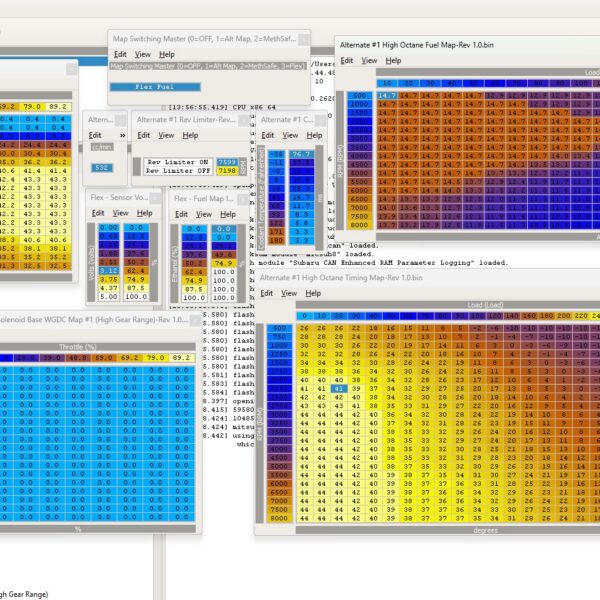Image resolution: width=600 pixels, height=600 pixels.
Task: Select the Rev Limiter OFF value 7198
Action: [x=227, y=171]
